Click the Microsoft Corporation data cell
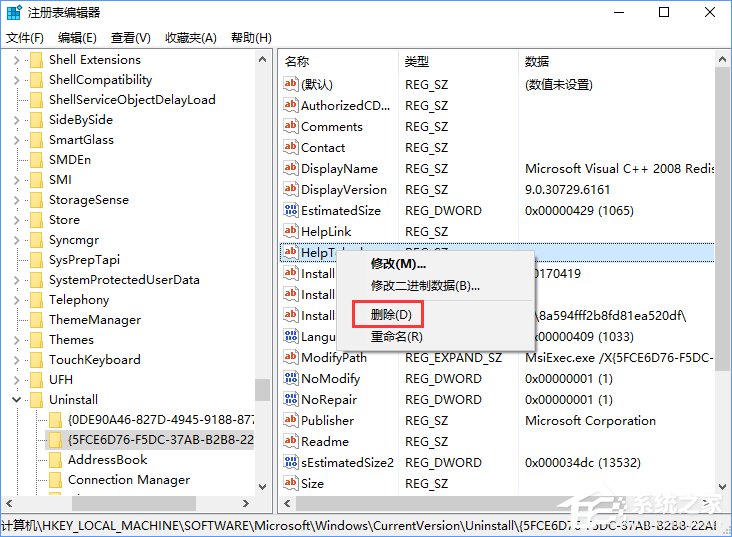The width and height of the screenshot is (732, 537). 591,421
